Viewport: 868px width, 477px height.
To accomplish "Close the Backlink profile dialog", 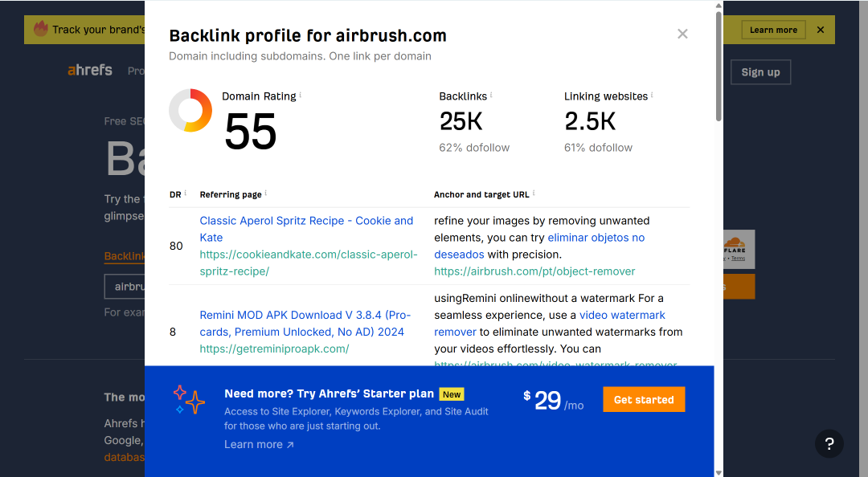I will coord(682,35).
